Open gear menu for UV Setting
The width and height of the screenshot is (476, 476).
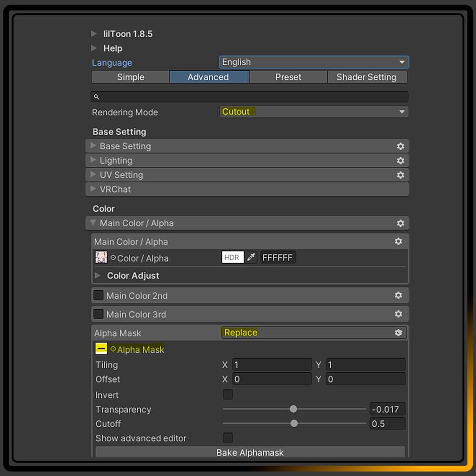tap(400, 175)
